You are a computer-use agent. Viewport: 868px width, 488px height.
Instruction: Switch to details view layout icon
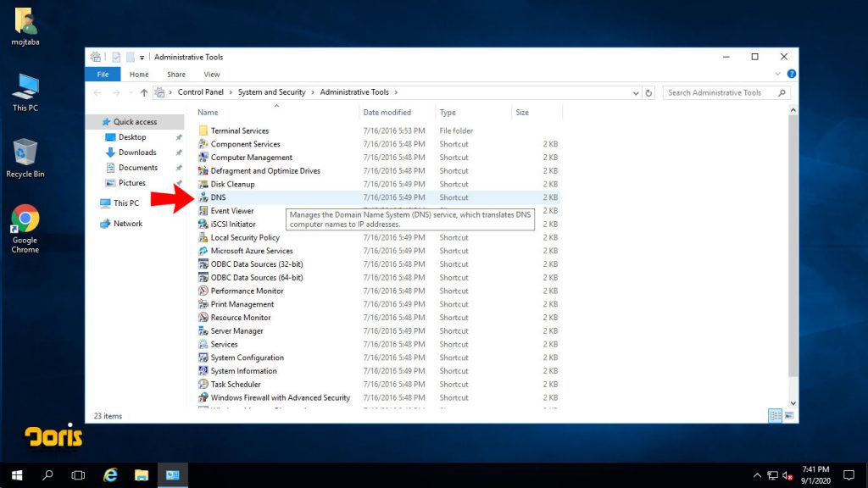pyautogui.click(x=775, y=415)
